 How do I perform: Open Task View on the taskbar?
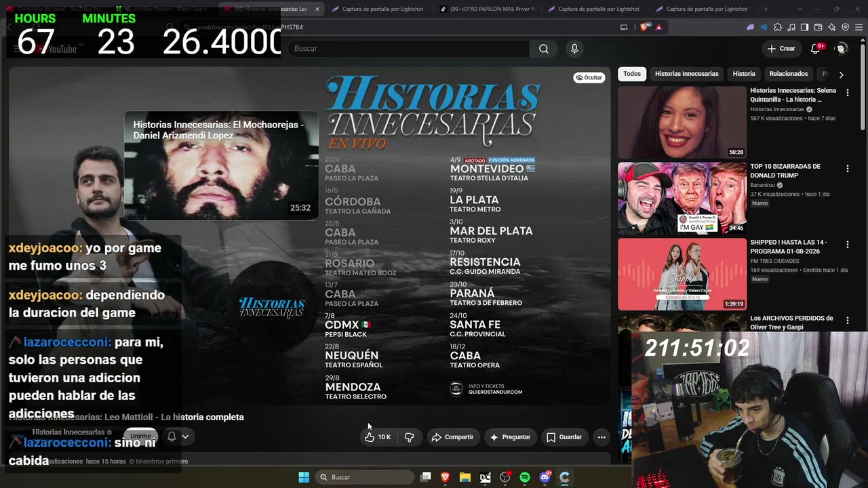426,477
